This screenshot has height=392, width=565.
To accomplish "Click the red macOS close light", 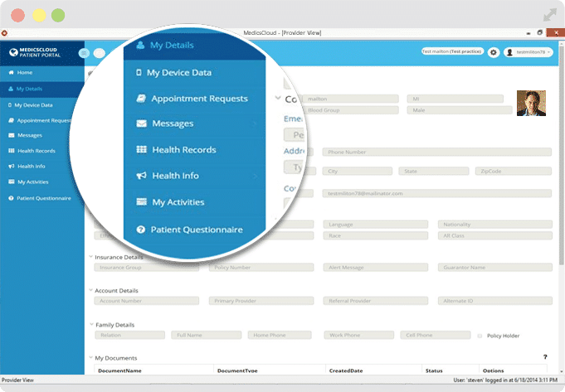I will [x=17, y=16].
